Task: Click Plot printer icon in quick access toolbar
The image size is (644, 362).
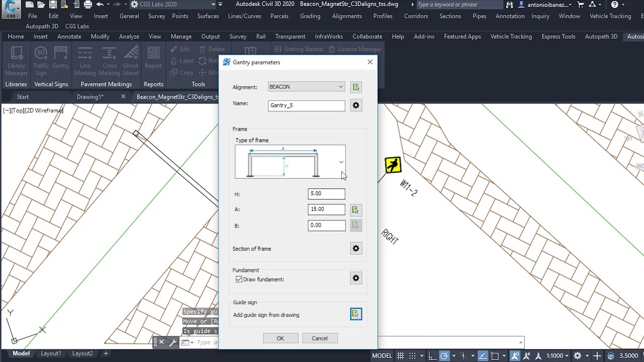Action: (x=88, y=5)
